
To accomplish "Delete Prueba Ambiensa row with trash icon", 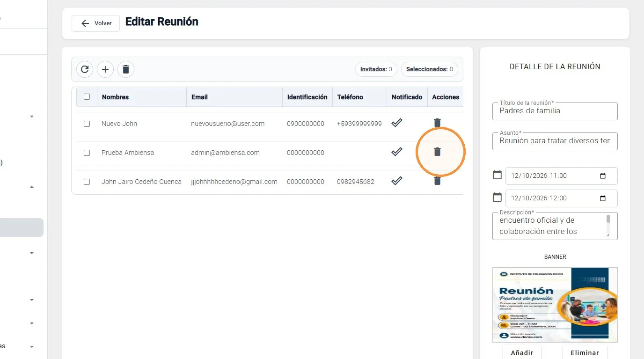I will pyautogui.click(x=437, y=152).
